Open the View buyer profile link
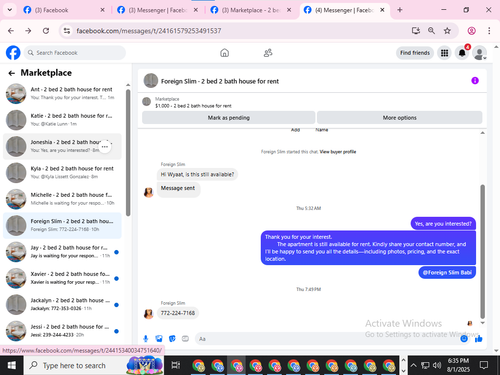The image size is (500, 375). 338,152
